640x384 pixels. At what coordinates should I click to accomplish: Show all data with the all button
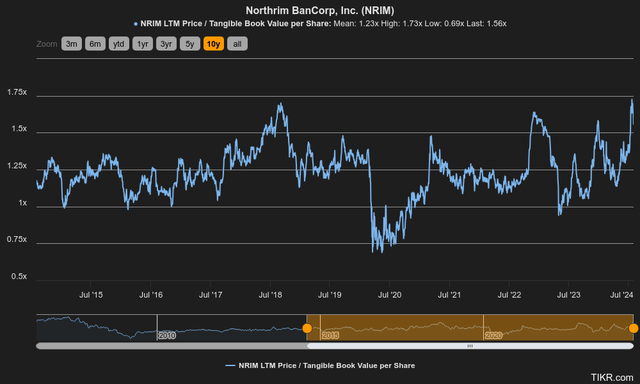[237, 44]
